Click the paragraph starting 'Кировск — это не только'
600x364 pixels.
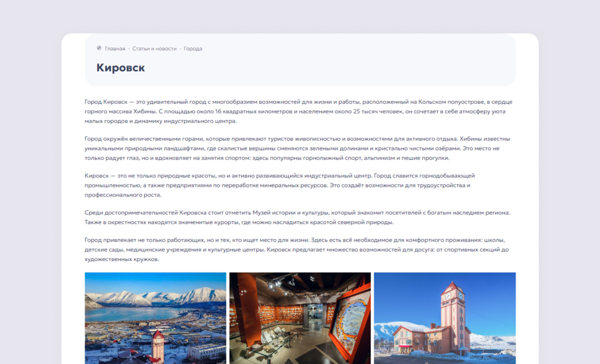pos(279,185)
